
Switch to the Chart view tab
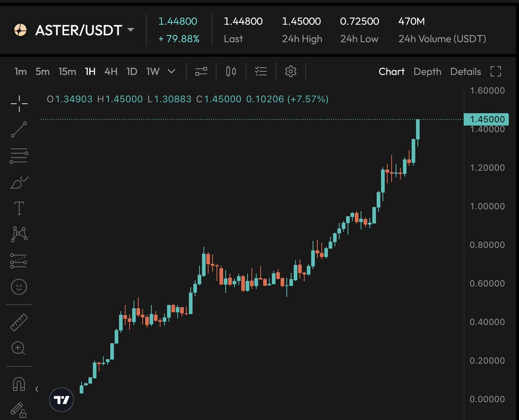[391, 71]
